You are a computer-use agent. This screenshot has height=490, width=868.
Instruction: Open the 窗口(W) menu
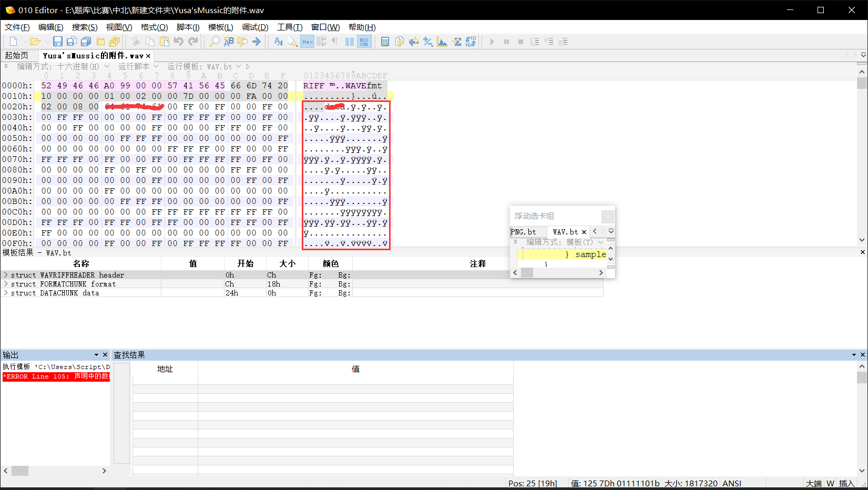coord(325,27)
